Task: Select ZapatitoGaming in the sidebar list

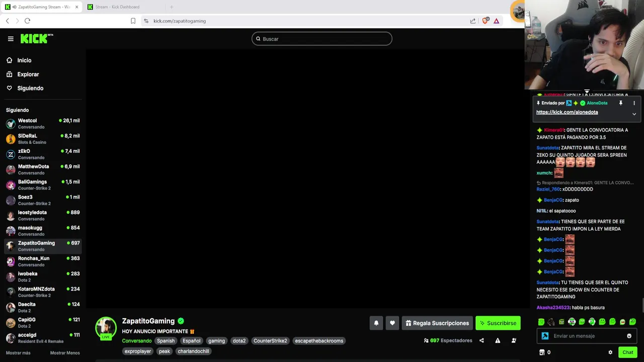Action: pos(43,246)
